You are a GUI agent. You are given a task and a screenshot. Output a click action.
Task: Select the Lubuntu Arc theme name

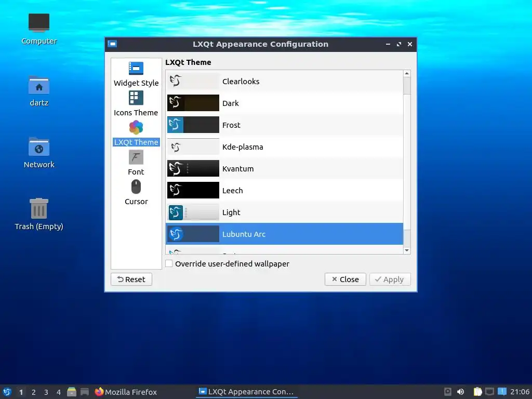coord(244,234)
